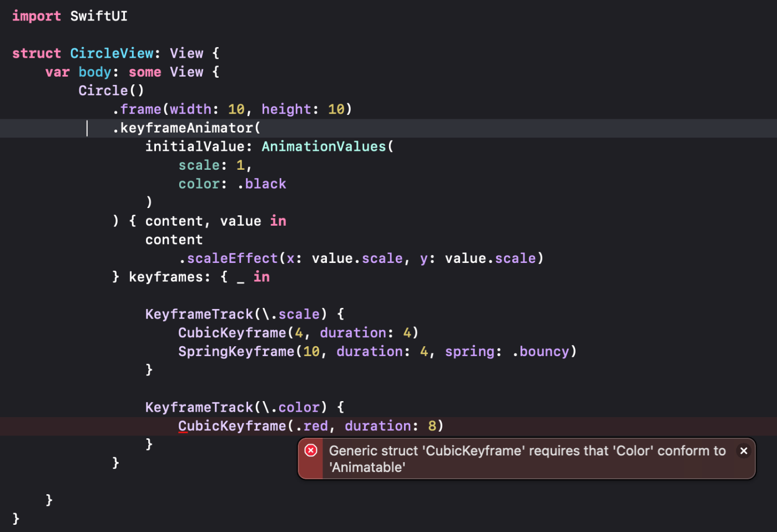Viewport: 777px width, 532px height.
Task: Click the 'struct' keyword
Action: point(37,53)
